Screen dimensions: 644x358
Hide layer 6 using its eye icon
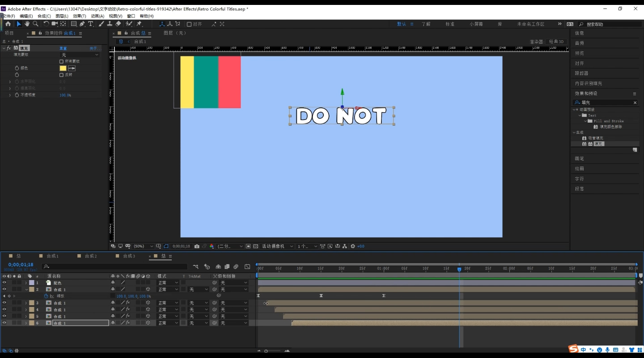(4, 323)
